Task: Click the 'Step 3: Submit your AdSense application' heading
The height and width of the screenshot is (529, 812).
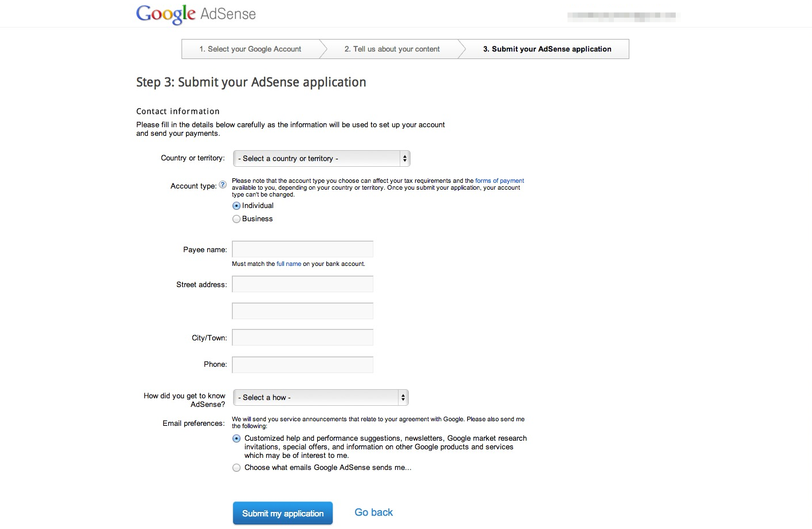Action: click(251, 83)
